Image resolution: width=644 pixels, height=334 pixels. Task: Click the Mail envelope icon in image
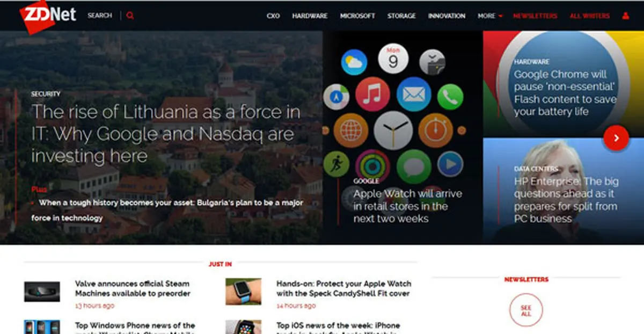click(413, 95)
